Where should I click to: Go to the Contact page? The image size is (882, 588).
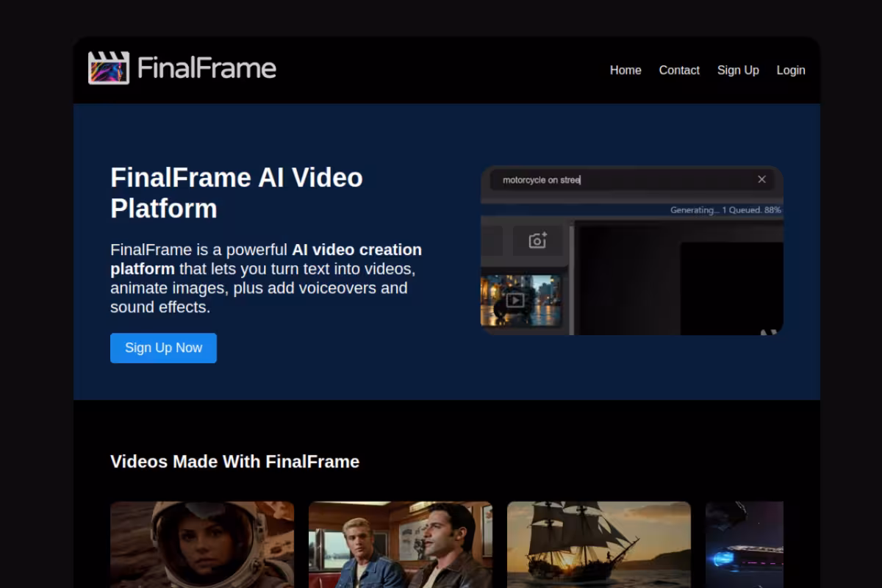tap(679, 70)
